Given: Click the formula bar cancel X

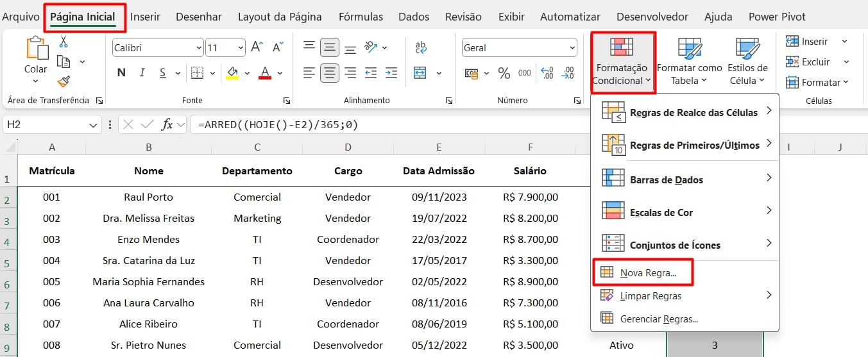Looking at the screenshot, I should [x=128, y=124].
